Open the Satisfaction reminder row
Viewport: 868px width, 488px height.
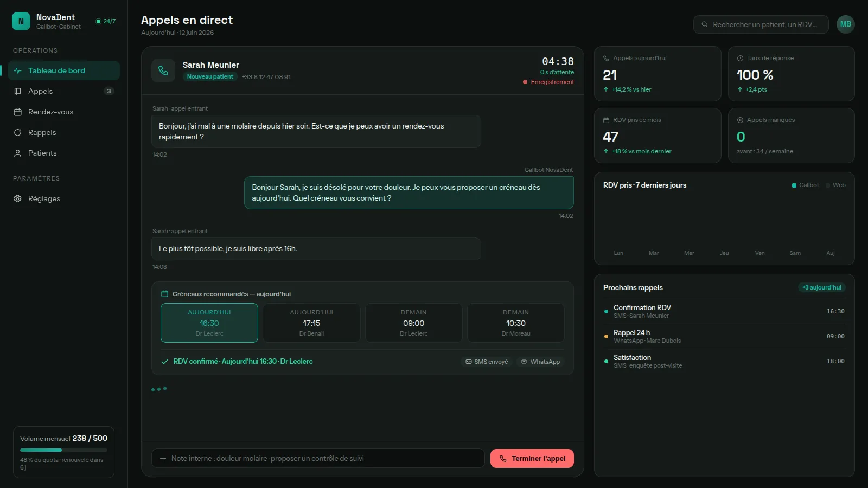(724, 361)
